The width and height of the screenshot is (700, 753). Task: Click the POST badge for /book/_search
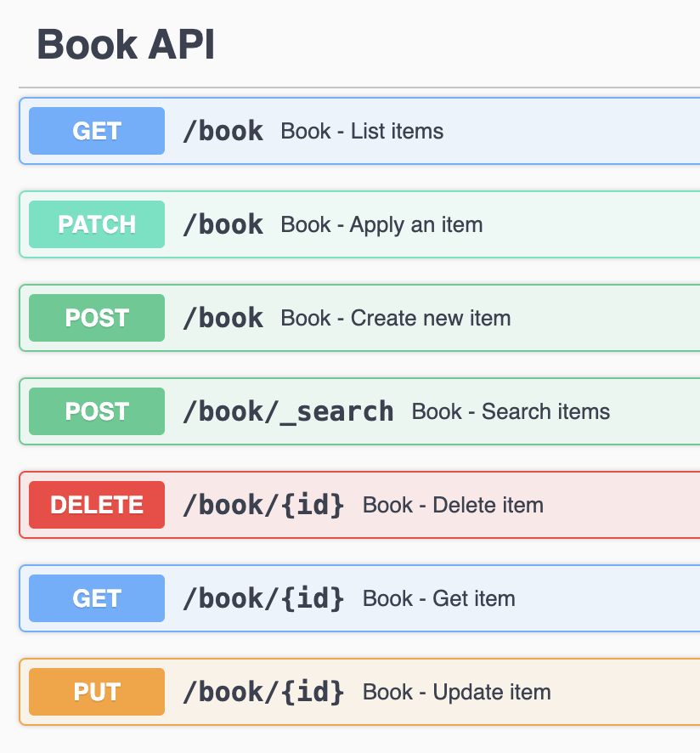[97, 411]
